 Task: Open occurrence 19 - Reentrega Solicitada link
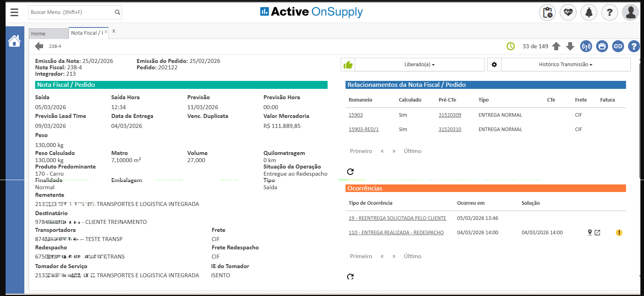pos(397,218)
